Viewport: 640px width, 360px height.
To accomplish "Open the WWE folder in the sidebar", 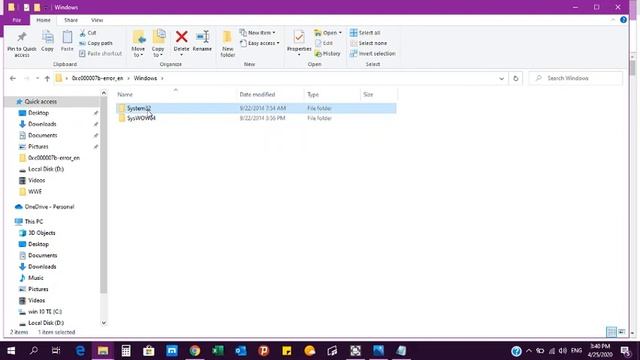I will [35, 191].
